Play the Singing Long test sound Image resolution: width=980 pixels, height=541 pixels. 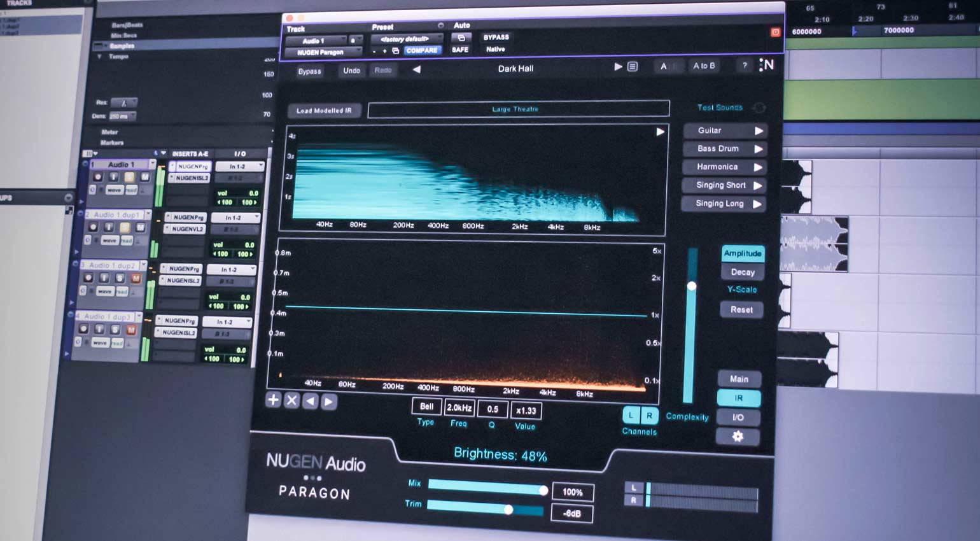coord(757,204)
